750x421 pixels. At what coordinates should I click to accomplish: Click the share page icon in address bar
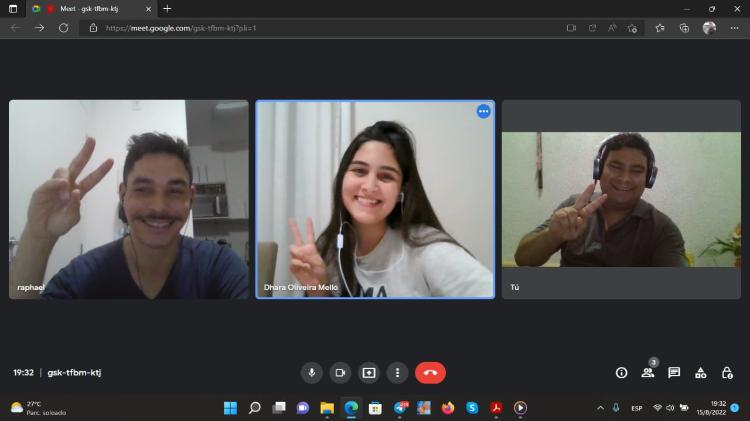point(592,28)
